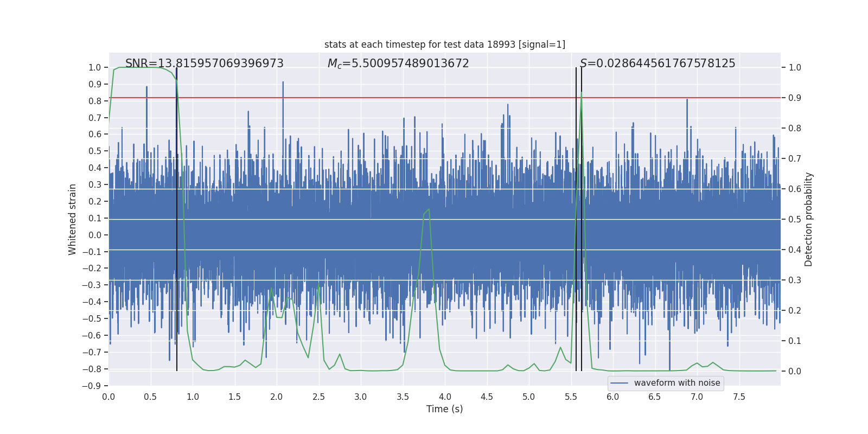
Task: Click the blue line sample in the legend
Action: point(620,383)
